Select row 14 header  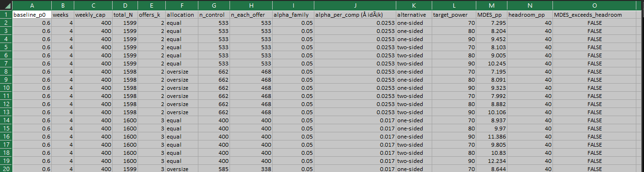pyautogui.click(x=6, y=120)
